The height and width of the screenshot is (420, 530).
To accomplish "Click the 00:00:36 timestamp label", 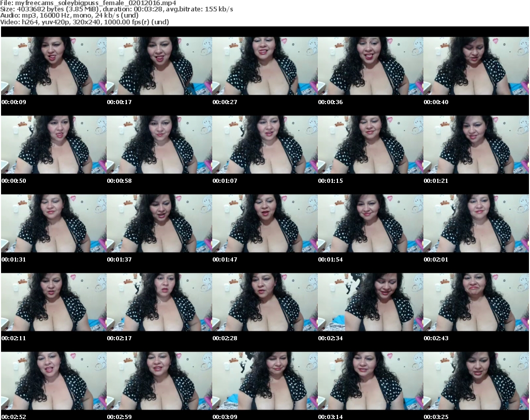I will 330,102.
